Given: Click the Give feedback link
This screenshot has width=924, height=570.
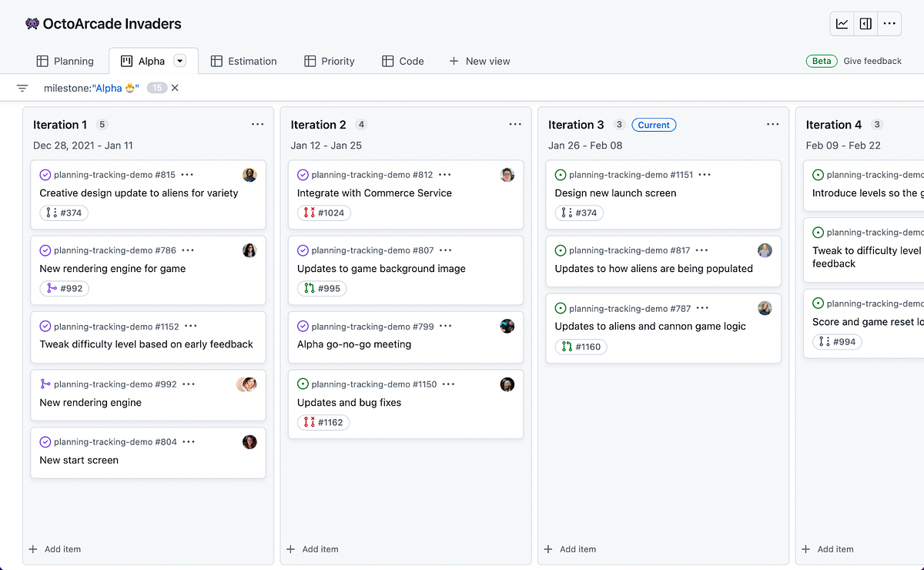Looking at the screenshot, I should 872,60.
